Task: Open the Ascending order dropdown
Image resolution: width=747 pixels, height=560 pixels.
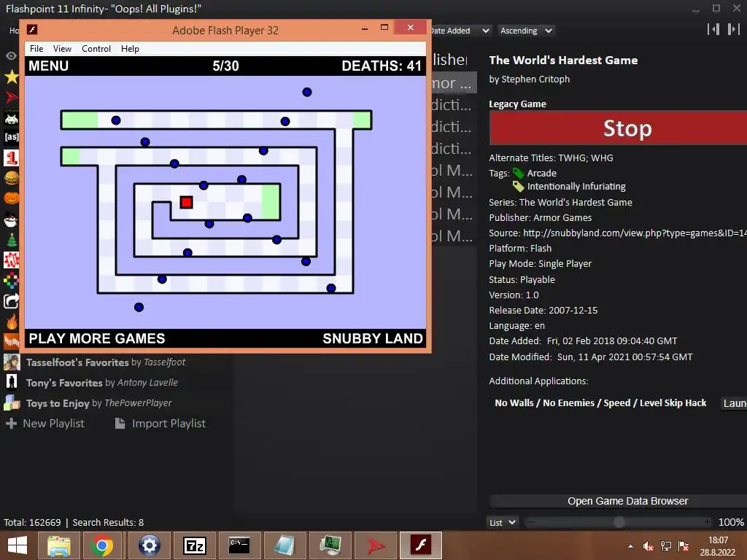Action: point(526,31)
